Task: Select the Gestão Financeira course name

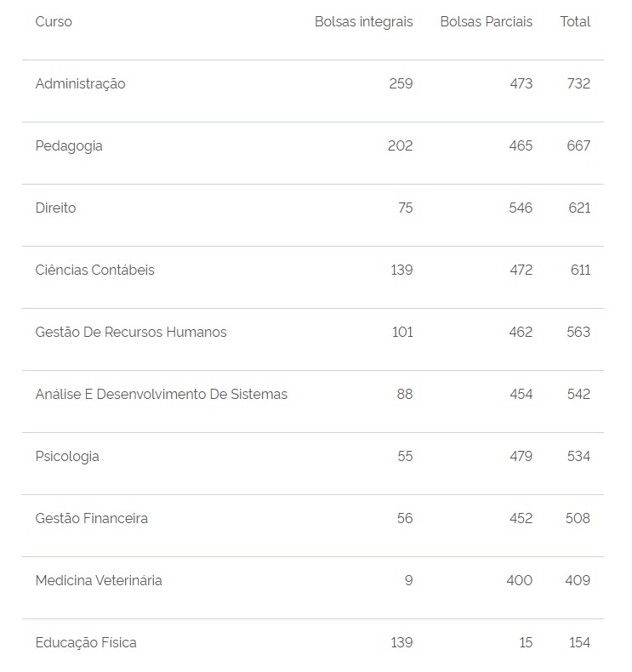Action: 91,519
